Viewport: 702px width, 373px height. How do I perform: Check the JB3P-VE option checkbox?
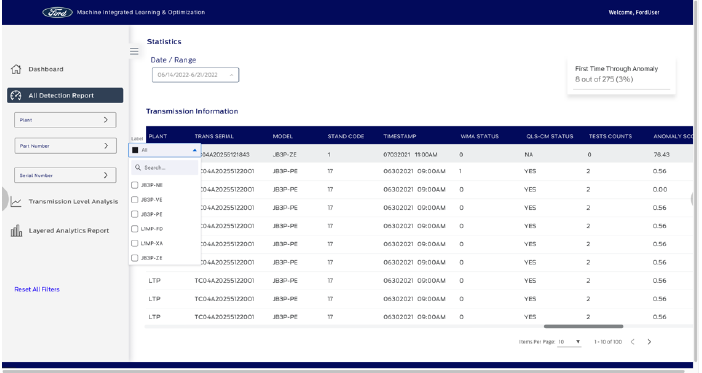tap(134, 200)
